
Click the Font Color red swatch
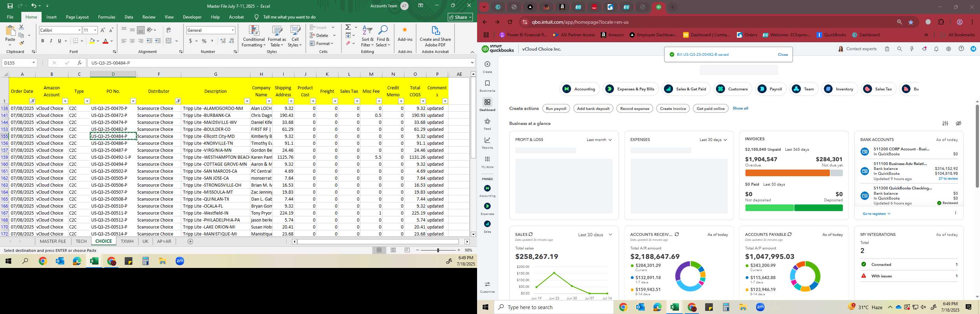point(106,41)
